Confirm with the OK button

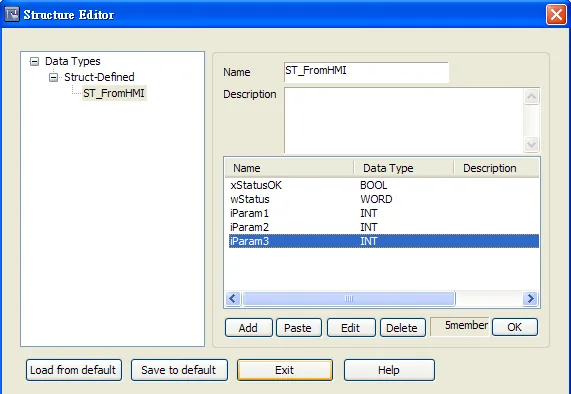click(x=515, y=327)
